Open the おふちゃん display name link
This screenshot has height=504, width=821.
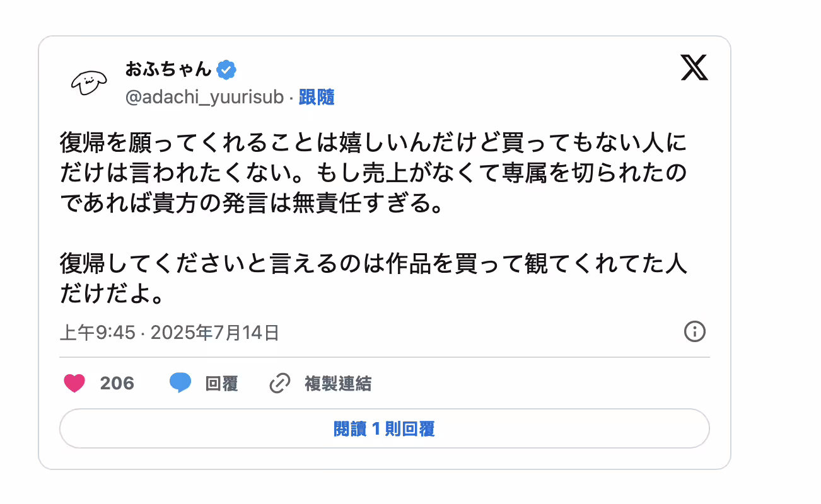point(168,69)
